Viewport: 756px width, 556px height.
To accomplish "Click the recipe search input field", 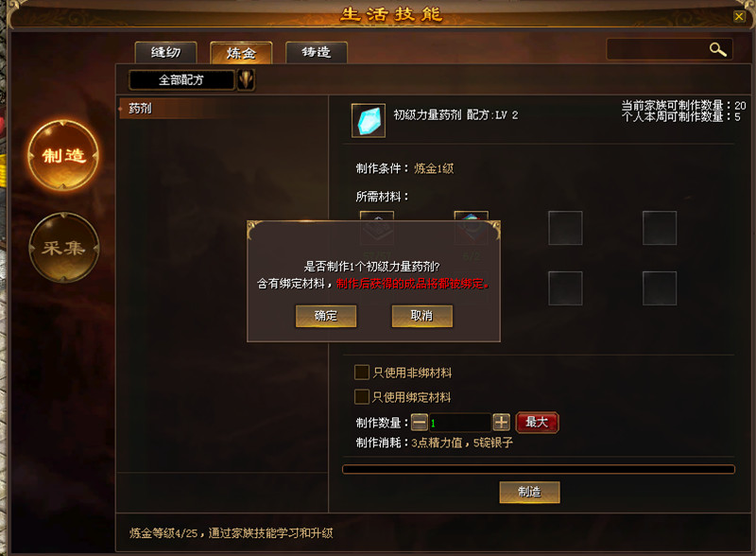I will (657, 49).
